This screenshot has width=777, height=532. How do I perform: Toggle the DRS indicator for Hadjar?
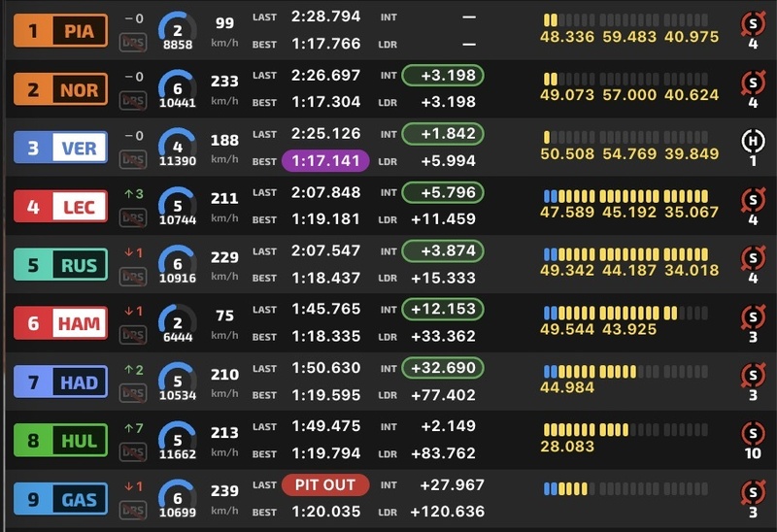point(133,393)
